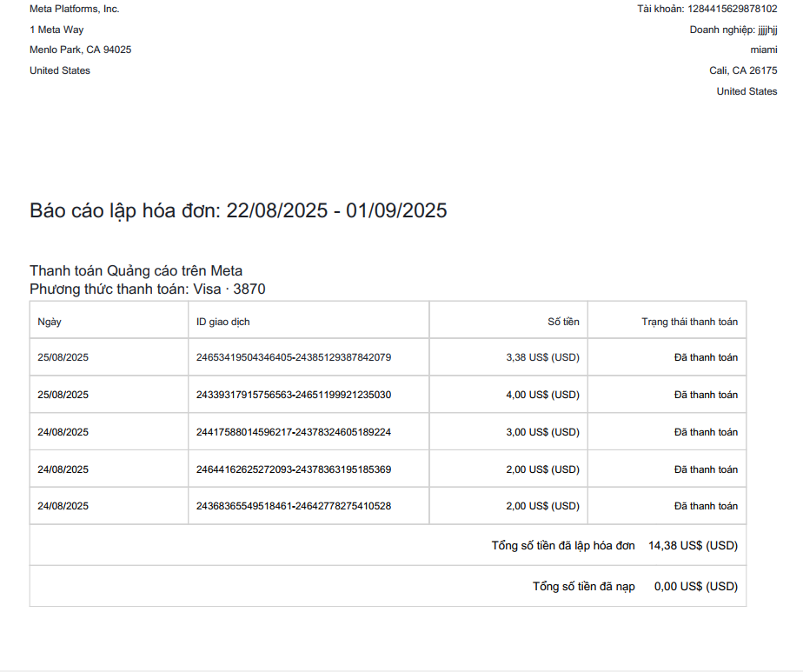This screenshot has height=672, width=803.
Task: Click the 'Doanh nghiệp: jjjjhjj' line
Action: (733, 30)
